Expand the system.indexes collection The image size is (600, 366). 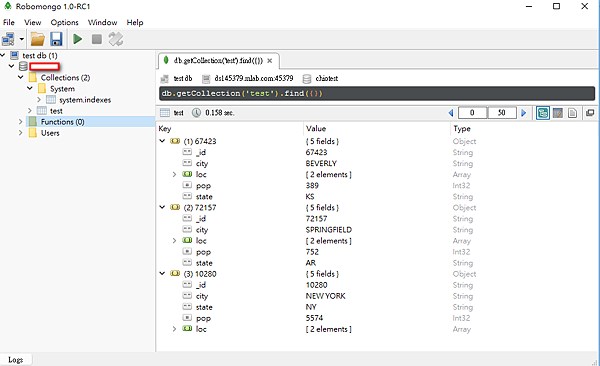(x=39, y=100)
